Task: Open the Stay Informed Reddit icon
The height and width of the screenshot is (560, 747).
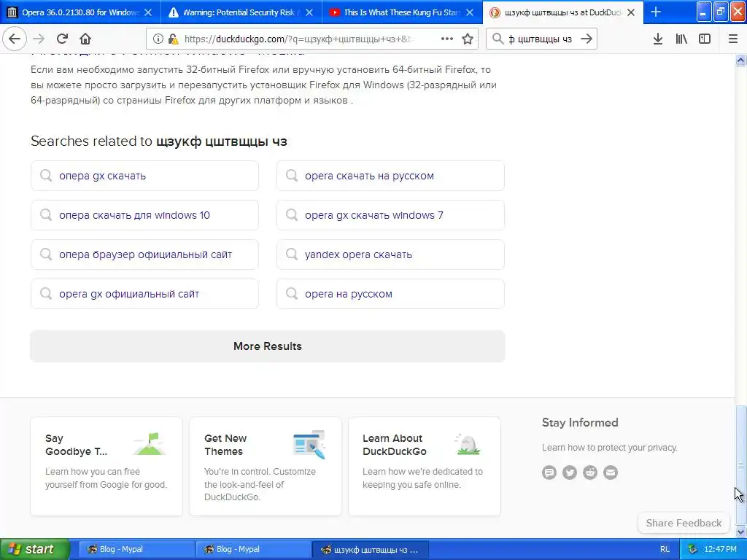Action: (x=590, y=472)
